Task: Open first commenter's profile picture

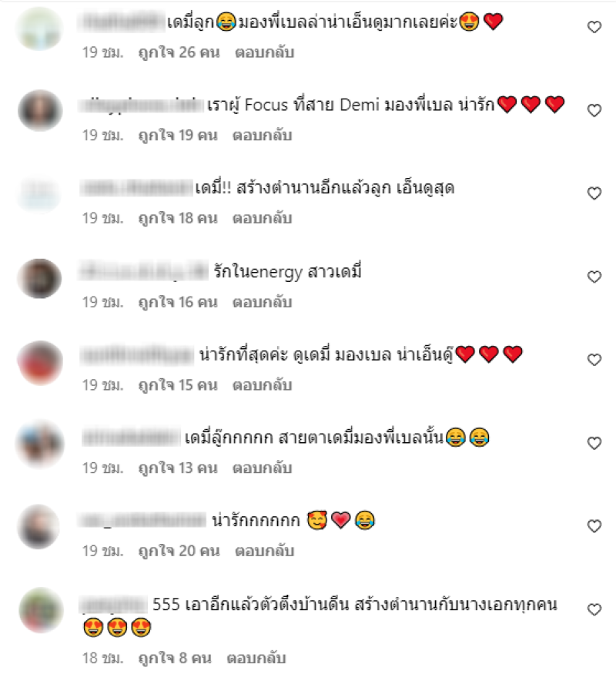Action: pos(39,29)
